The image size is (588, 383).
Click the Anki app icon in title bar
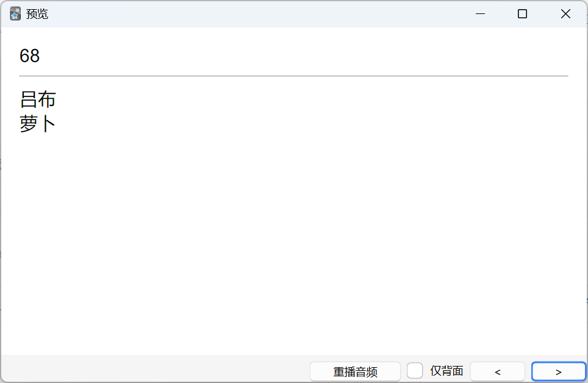pyautogui.click(x=15, y=14)
